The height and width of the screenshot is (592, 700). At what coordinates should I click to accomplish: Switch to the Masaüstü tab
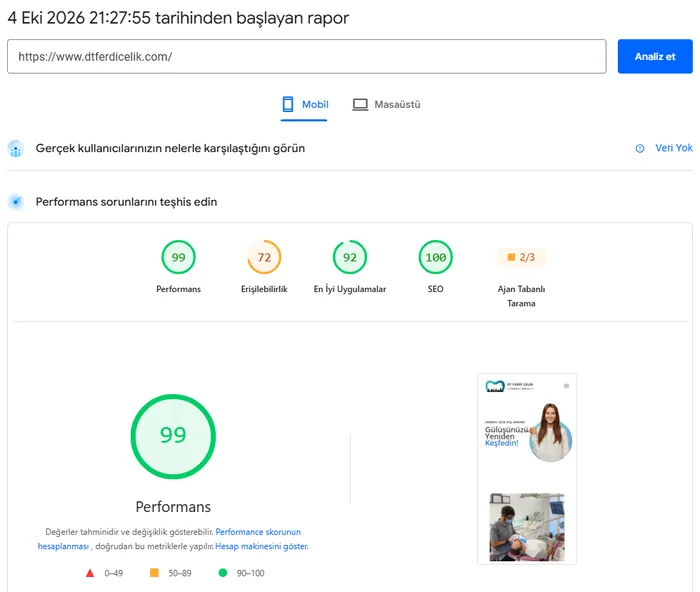tap(387, 105)
